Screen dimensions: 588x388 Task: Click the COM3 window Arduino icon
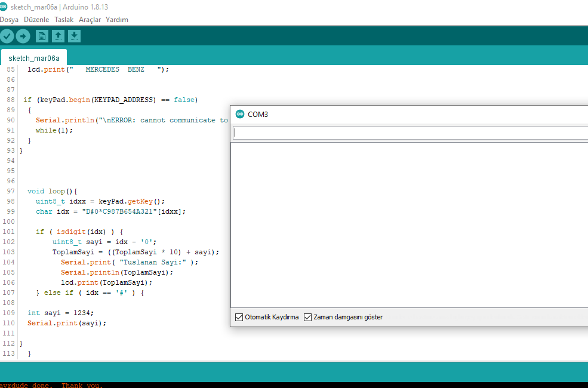(x=240, y=114)
